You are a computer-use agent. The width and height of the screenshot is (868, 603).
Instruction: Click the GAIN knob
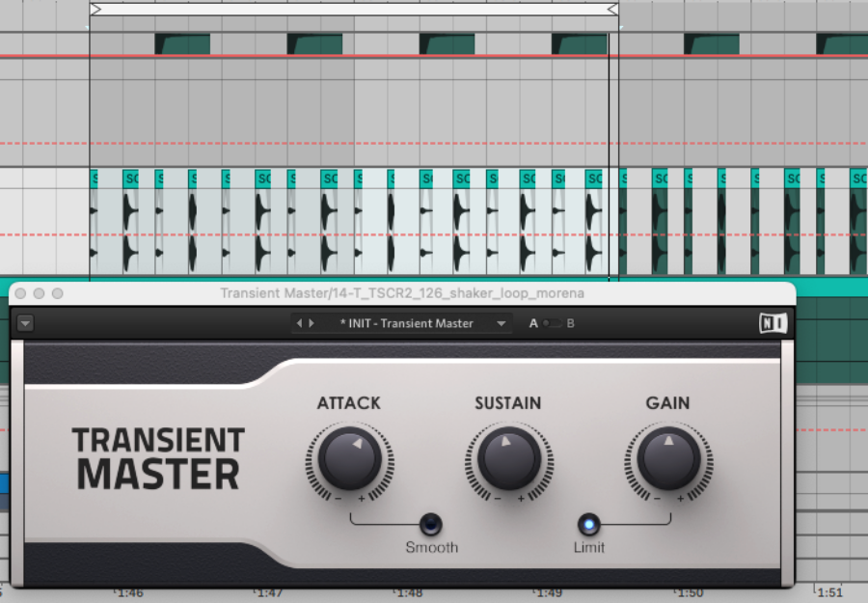pos(668,459)
